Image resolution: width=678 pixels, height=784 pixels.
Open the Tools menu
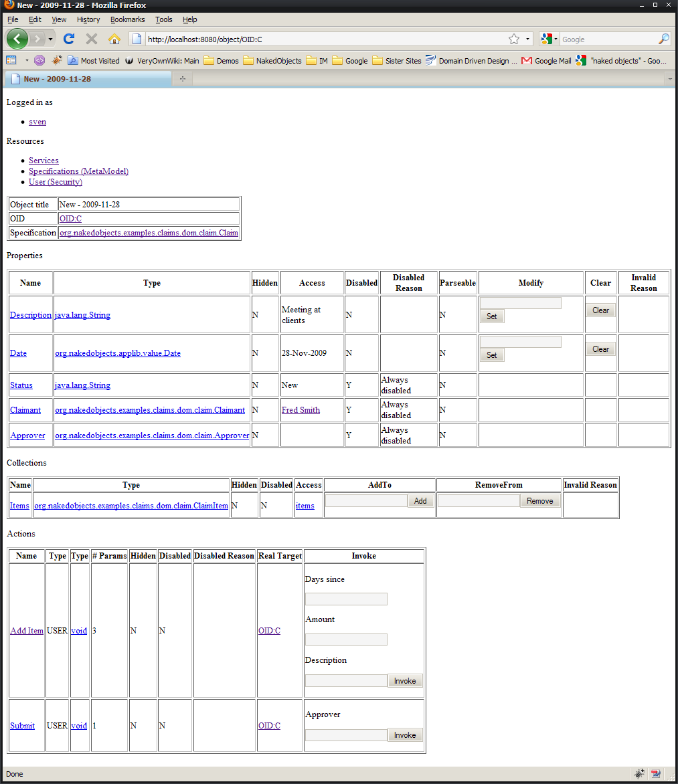click(x=163, y=20)
